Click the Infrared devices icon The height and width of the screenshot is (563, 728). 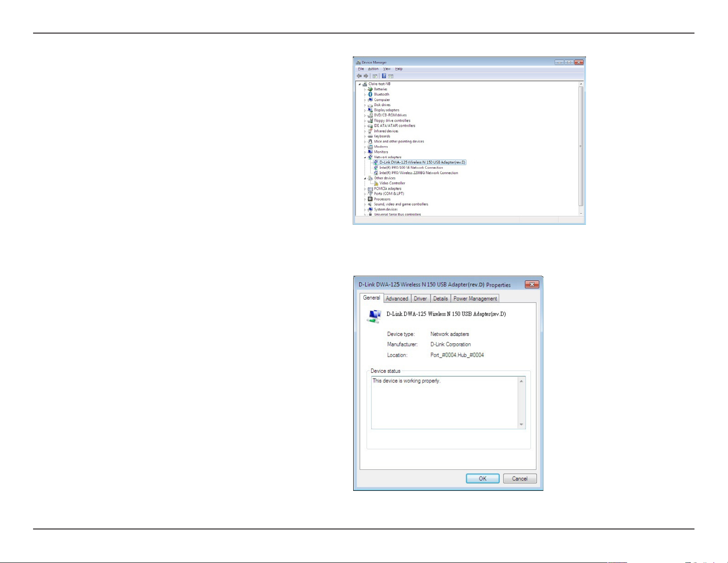point(370,131)
